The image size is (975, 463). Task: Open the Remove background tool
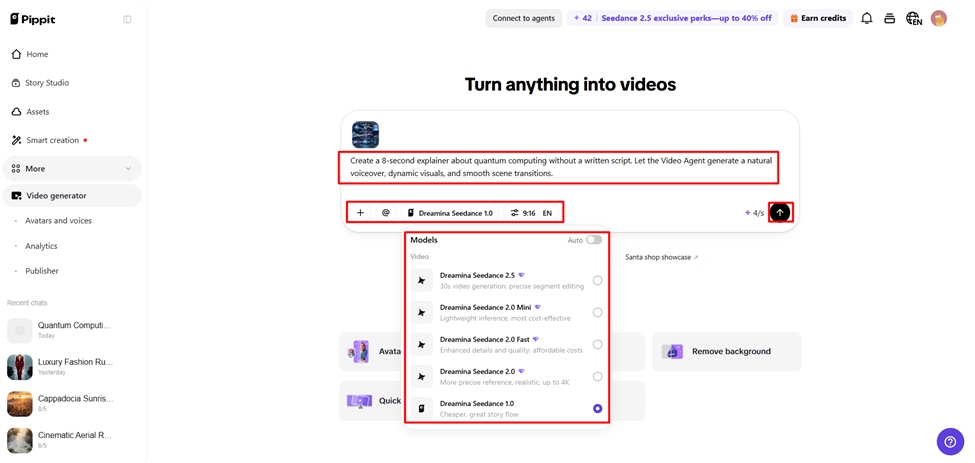tap(727, 351)
